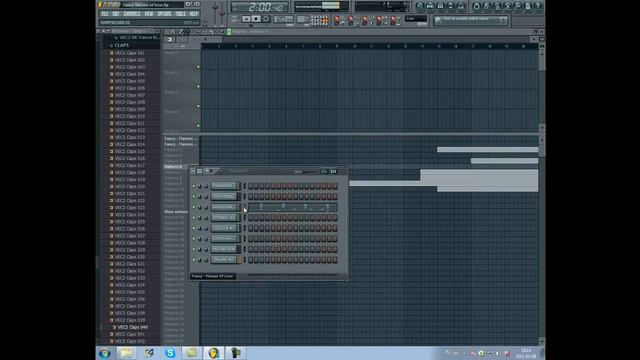Viewport: 640px width, 360px height.
Task: Open the VIEW menu
Action: tap(149, 14)
